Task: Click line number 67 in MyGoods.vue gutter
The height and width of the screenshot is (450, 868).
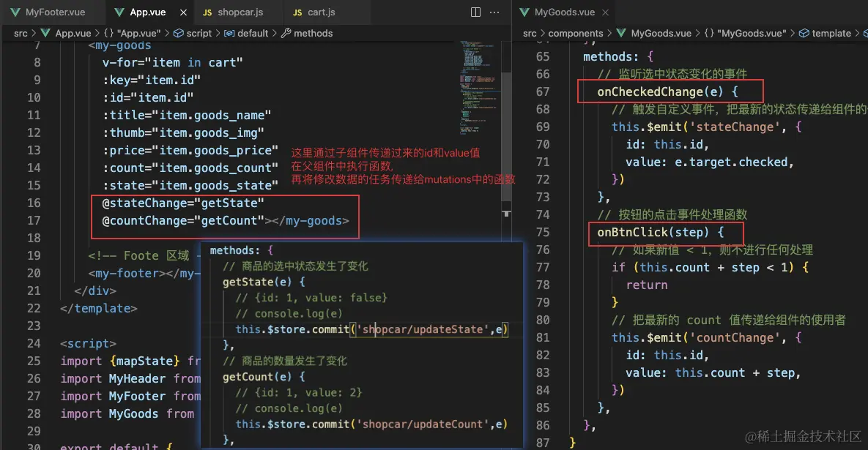Action: coord(543,91)
